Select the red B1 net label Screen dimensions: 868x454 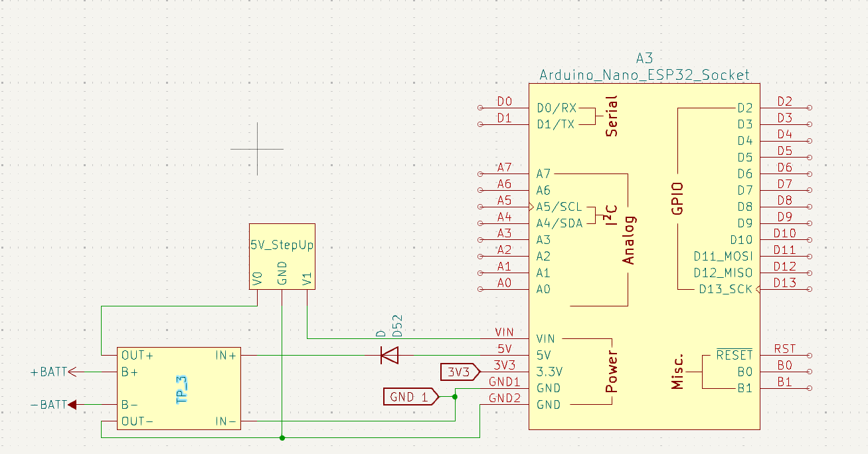785,382
